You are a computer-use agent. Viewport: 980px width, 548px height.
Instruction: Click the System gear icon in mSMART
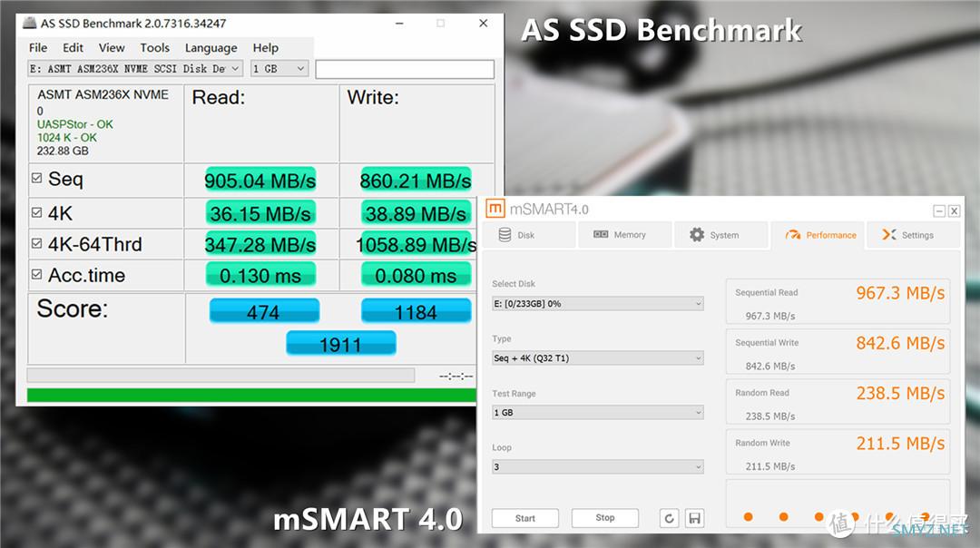pyautogui.click(x=696, y=234)
